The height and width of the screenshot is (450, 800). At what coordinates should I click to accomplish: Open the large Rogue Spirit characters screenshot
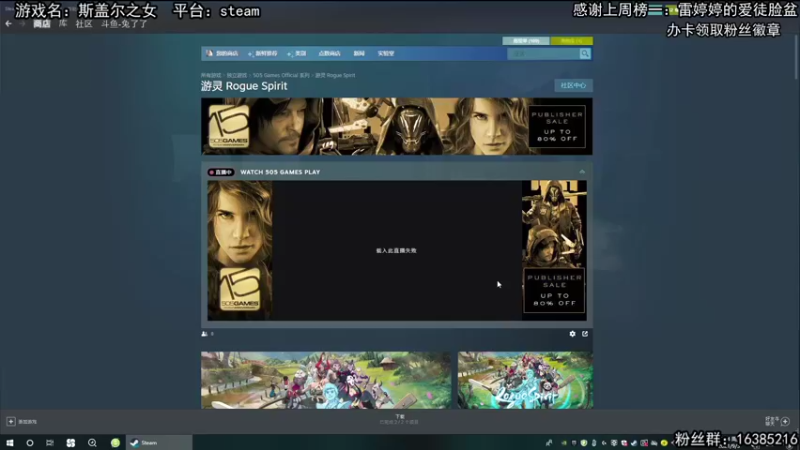[326, 380]
